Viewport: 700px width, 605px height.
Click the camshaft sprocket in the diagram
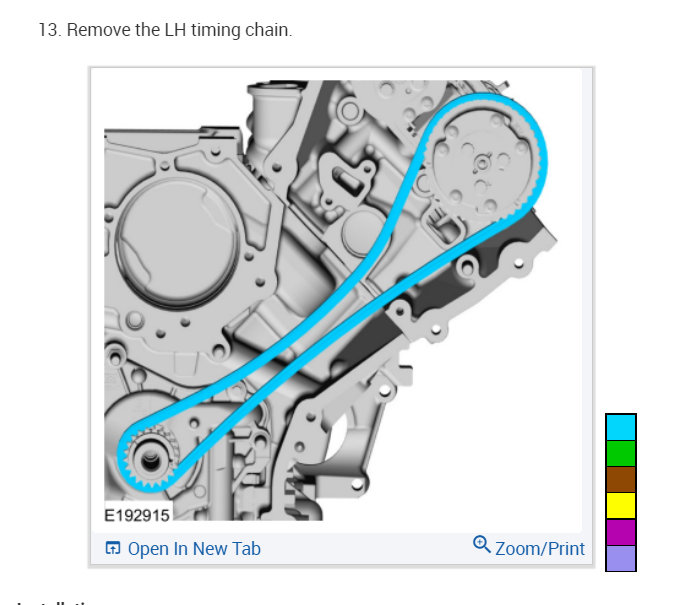tap(484, 161)
